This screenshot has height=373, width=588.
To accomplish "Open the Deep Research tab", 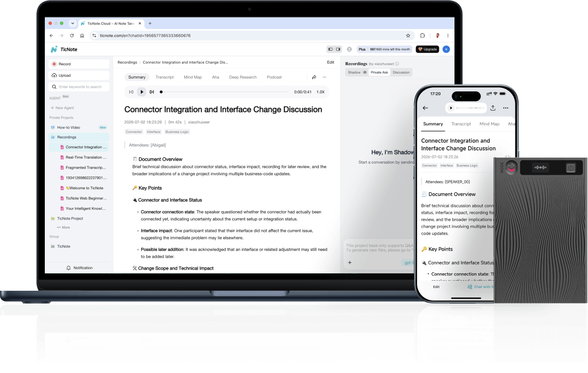I will point(243,77).
